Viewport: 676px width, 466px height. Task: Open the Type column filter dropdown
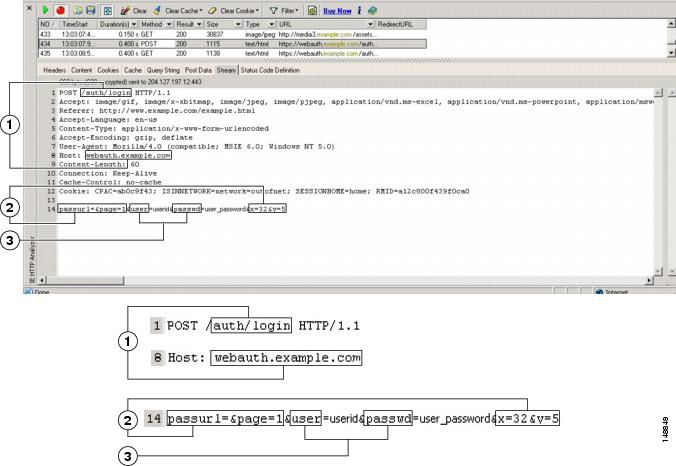pyautogui.click(x=272, y=25)
